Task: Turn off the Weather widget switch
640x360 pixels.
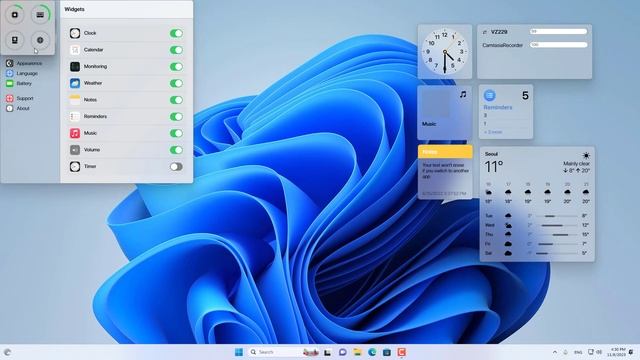Action: tap(176, 83)
